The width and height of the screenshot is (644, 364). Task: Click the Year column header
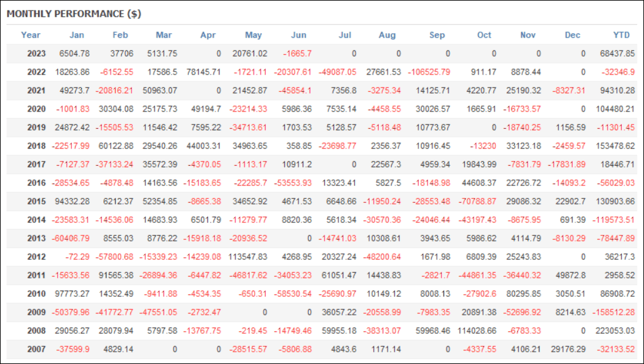(x=31, y=35)
